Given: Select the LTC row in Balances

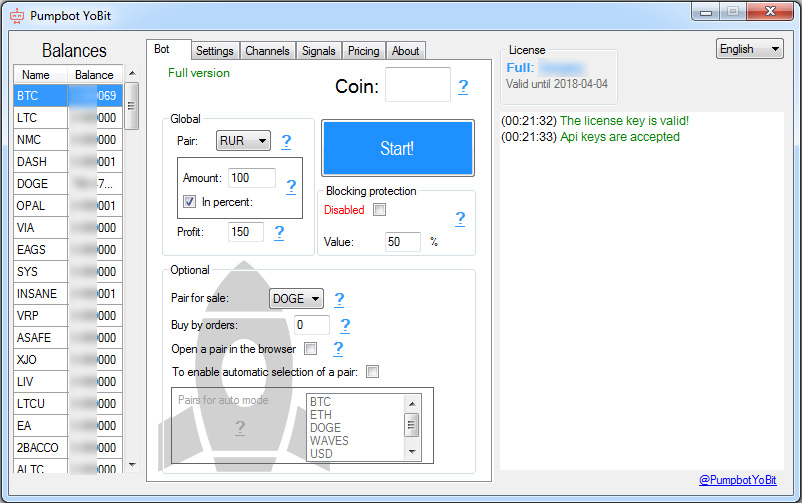Looking at the screenshot, I should tap(69, 118).
